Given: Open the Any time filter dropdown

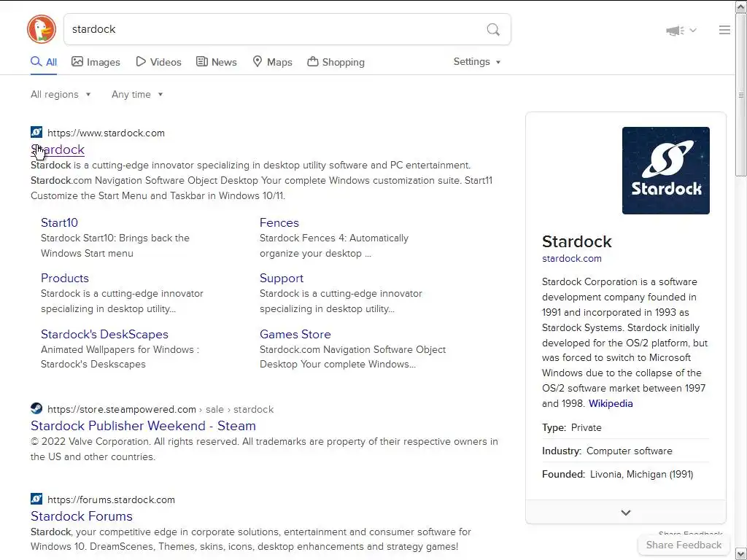Looking at the screenshot, I should pos(137,94).
